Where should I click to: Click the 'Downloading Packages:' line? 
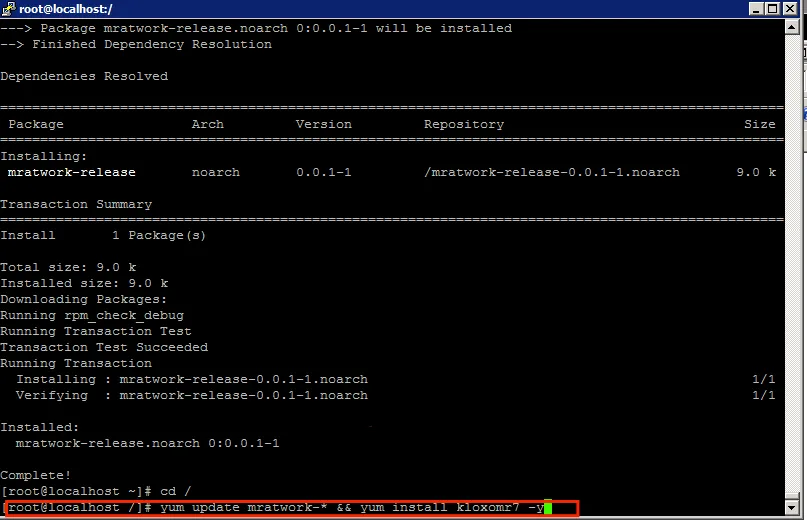pyautogui.click(x=84, y=299)
